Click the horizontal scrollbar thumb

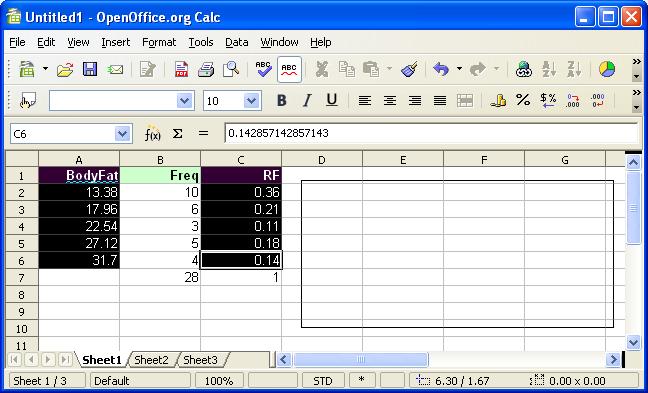tap(361, 360)
